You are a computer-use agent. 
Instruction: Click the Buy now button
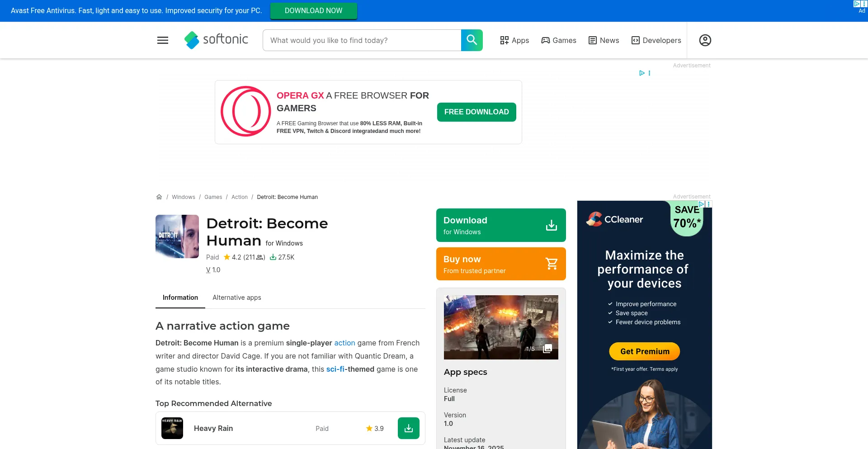click(x=501, y=264)
